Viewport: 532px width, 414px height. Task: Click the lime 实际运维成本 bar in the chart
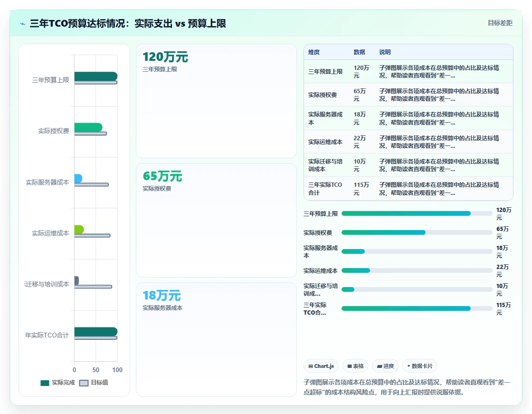pyautogui.click(x=79, y=229)
